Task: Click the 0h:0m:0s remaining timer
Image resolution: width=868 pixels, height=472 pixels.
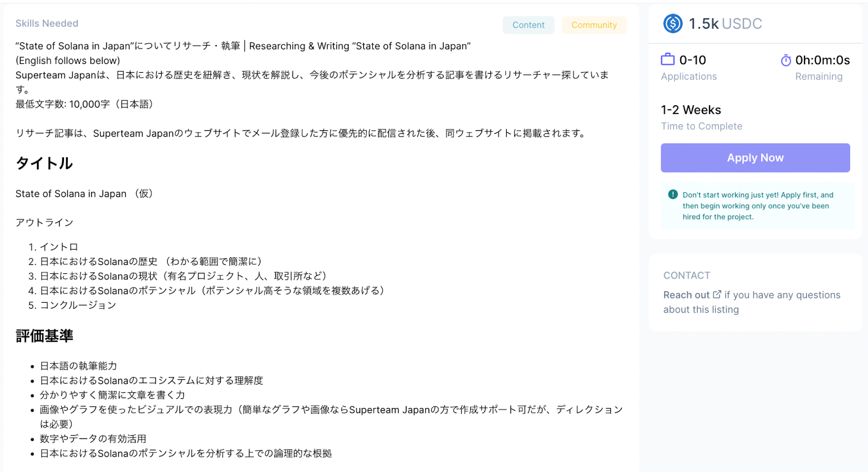Action: click(x=822, y=60)
